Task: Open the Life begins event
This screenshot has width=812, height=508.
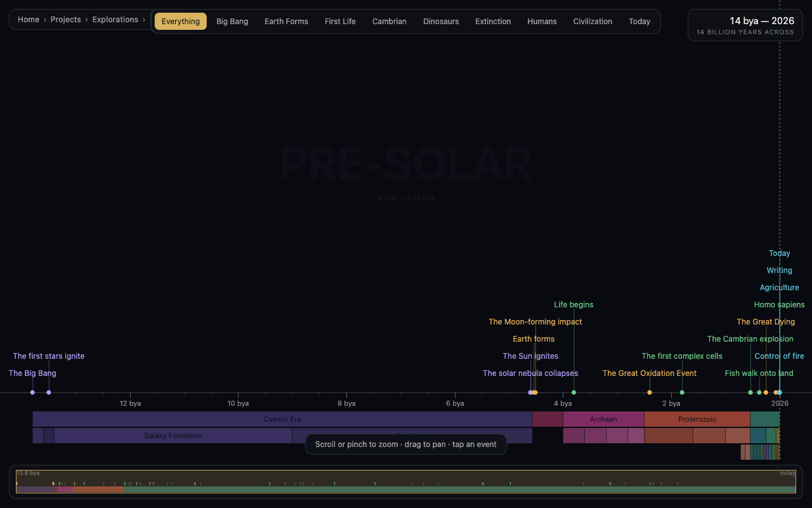Action: (573, 305)
